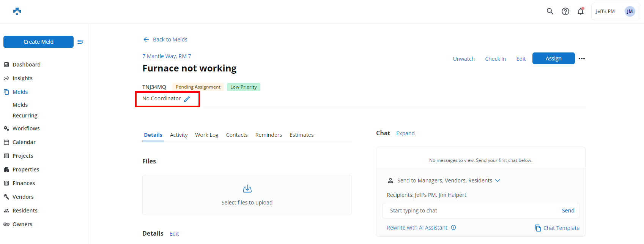
Task: Open Vendors in the sidebar
Action: [23, 197]
